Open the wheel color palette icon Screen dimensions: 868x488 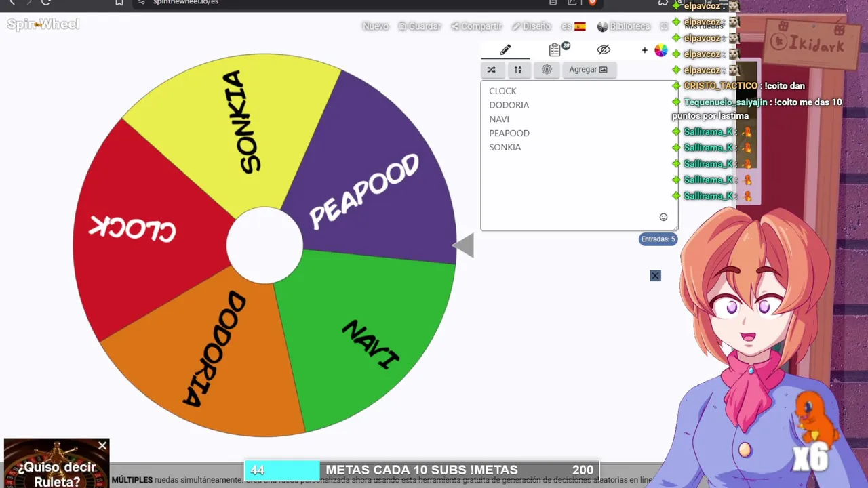click(x=660, y=50)
